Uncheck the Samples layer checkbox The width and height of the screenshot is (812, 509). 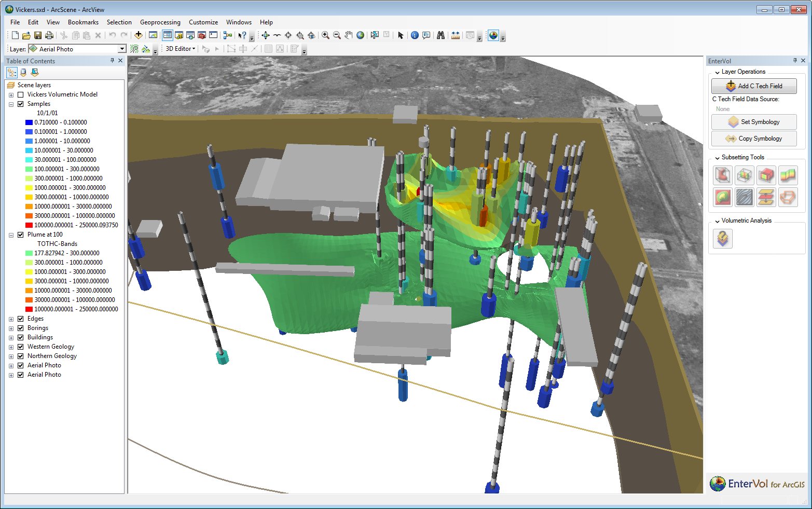pyautogui.click(x=21, y=104)
